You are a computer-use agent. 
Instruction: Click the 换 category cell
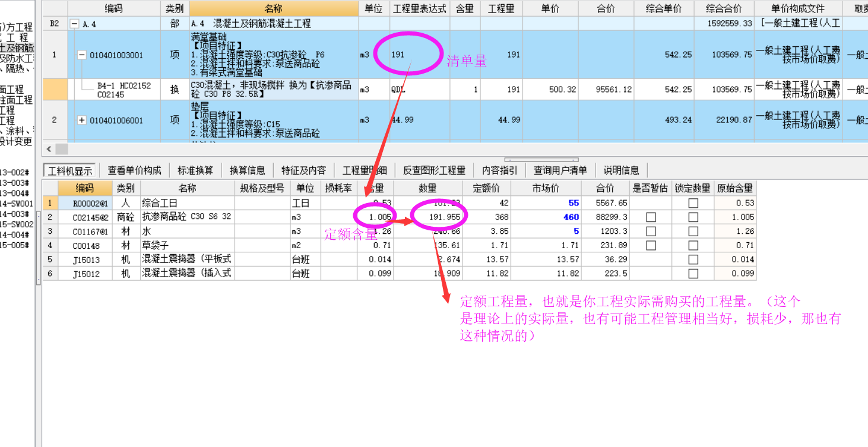[175, 90]
